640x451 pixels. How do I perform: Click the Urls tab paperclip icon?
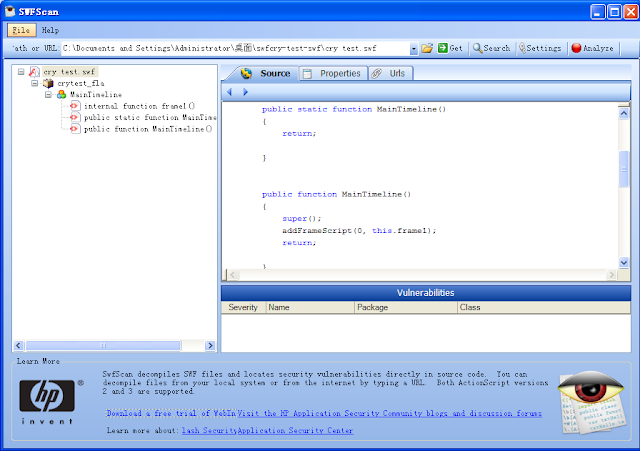[376, 73]
